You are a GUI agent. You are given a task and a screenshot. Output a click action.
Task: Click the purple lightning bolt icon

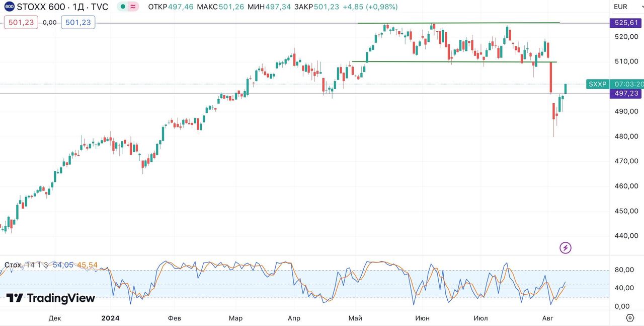(566, 247)
